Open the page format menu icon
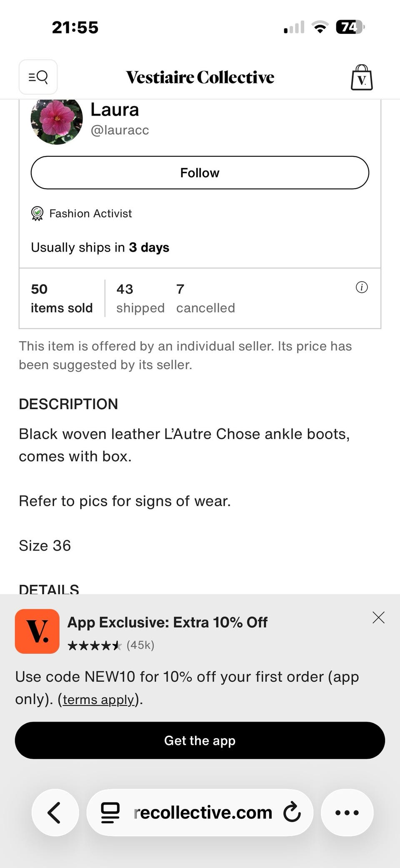This screenshot has height=868, width=400. (x=110, y=813)
